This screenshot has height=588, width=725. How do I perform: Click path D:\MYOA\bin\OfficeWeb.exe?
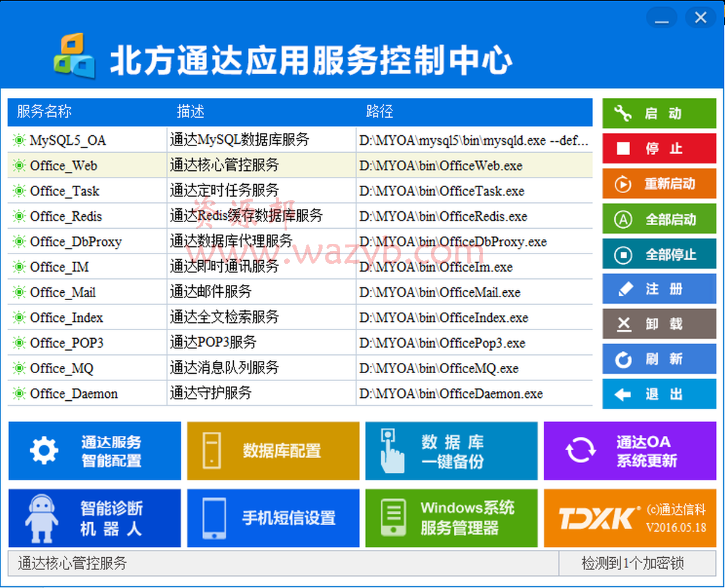pos(441,166)
